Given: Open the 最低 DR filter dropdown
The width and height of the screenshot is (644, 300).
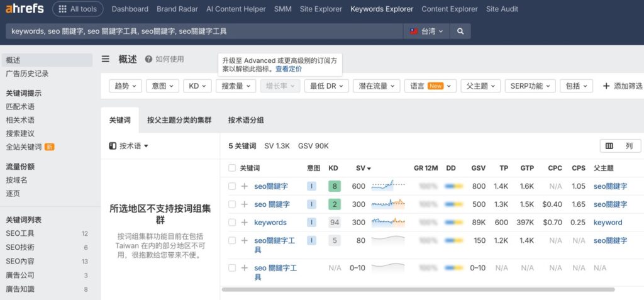Looking at the screenshot, I should tap(326, 86).
